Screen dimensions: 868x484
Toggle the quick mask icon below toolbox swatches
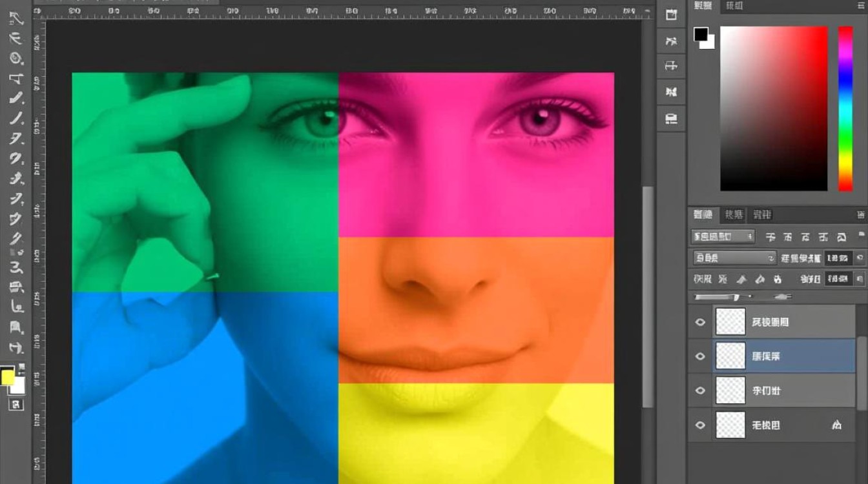(17, 405)
